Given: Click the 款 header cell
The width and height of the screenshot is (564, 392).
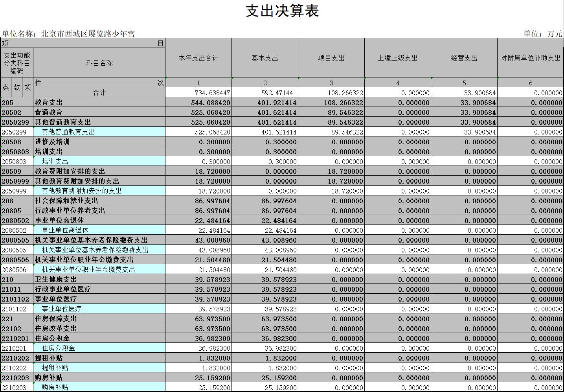Looking at the screenshot, I should tap(17, 87).
